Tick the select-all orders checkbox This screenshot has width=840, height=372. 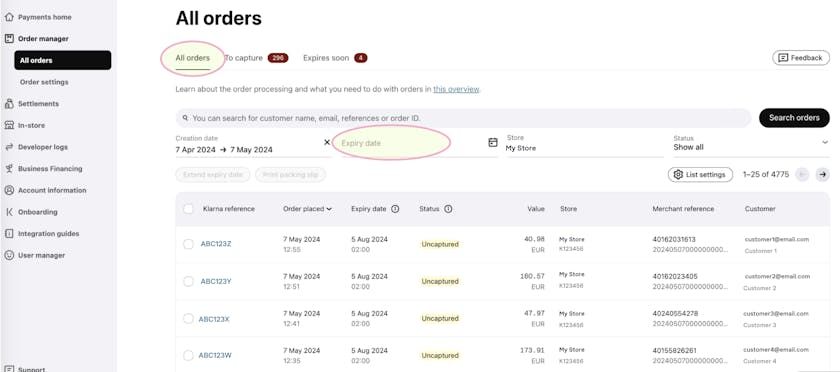click(188, 209)
